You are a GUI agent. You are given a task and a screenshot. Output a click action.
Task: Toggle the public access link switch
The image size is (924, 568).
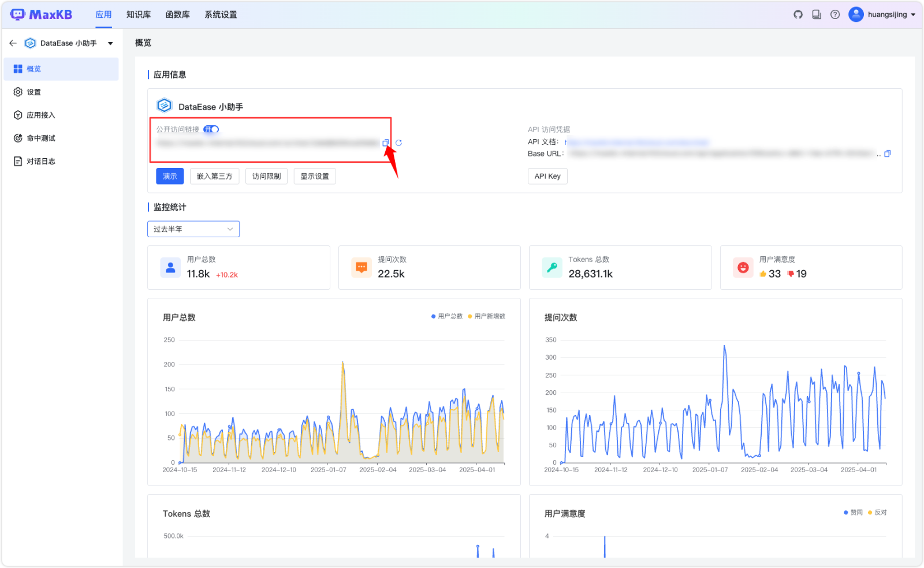pyautogui.click(x=211, y=129)
